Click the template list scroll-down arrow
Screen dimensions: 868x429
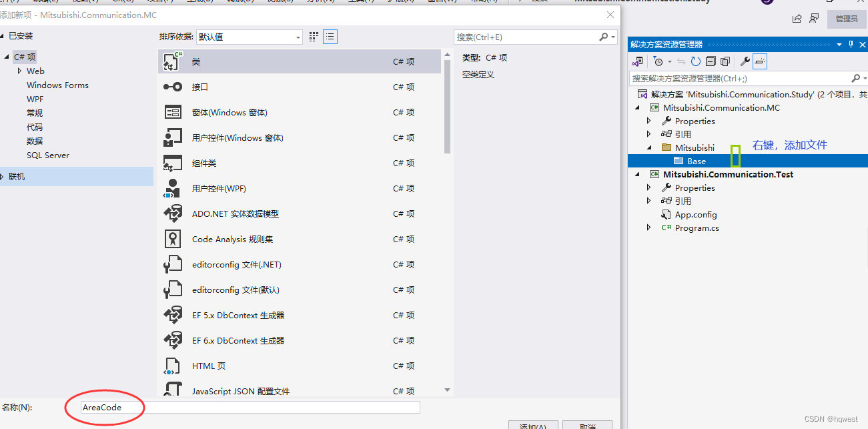[447, 390]
